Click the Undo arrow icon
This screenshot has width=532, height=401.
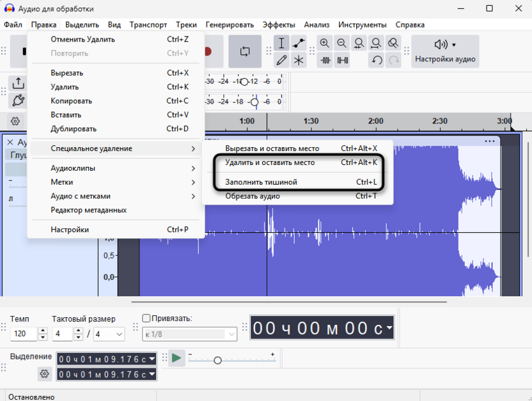(x=377, y=61)
